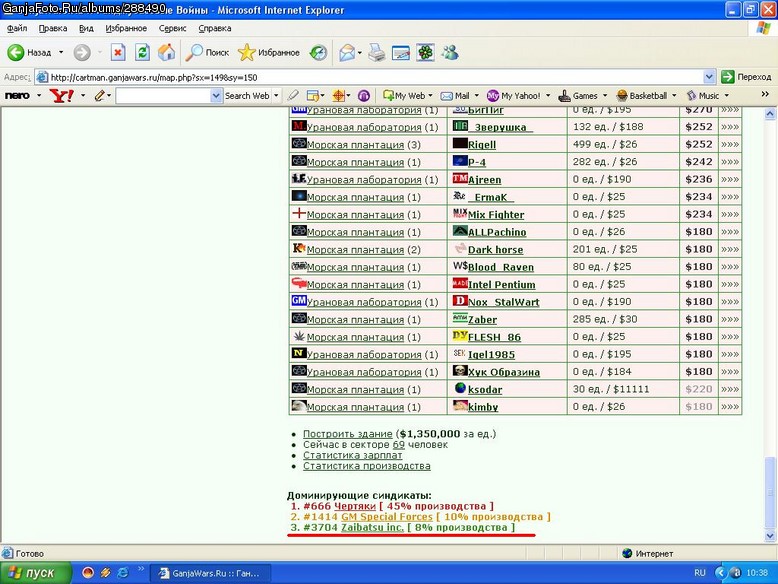Open the Mail envelope toolbar icon
Viewport: 778px width, 584px height.
pos(347,52)
